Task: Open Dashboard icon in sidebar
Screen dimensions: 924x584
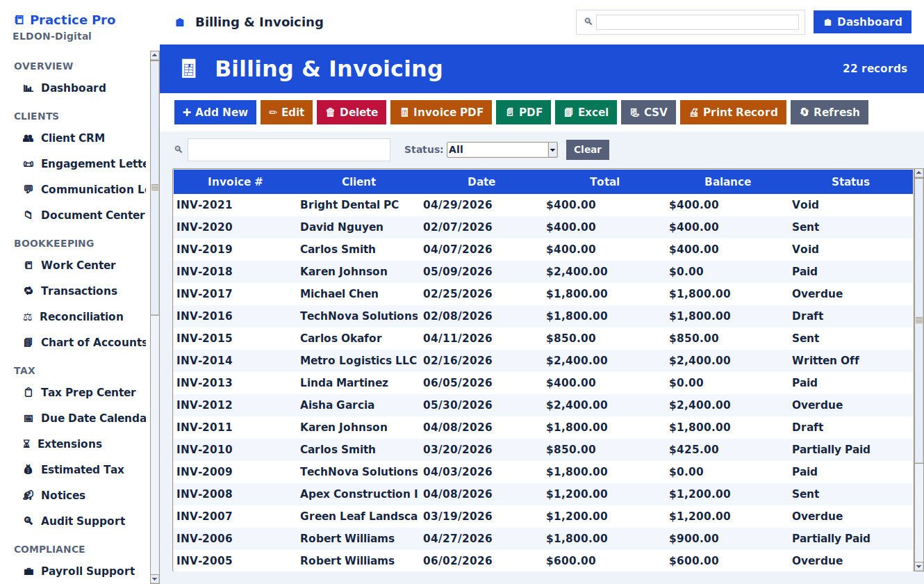Action: click(x=28, y=88)
